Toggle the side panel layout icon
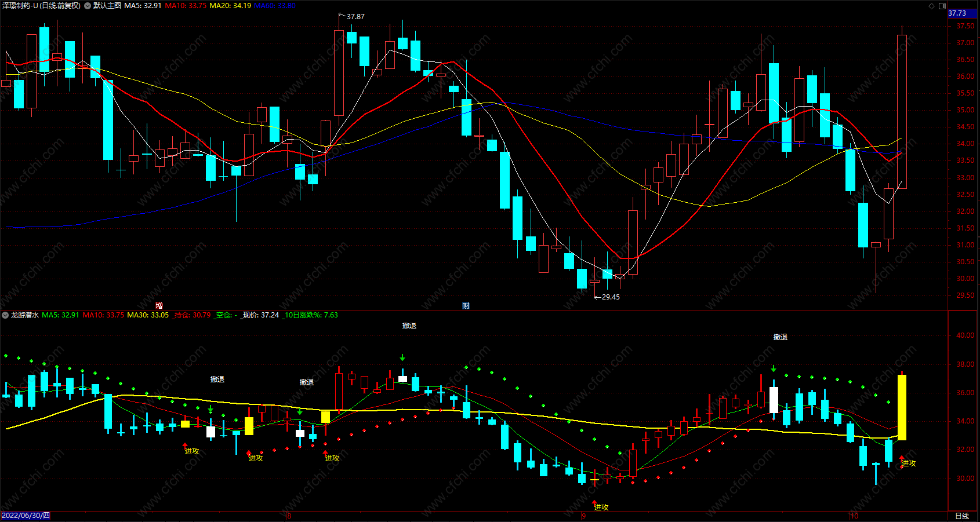 (x=942, y=6)
